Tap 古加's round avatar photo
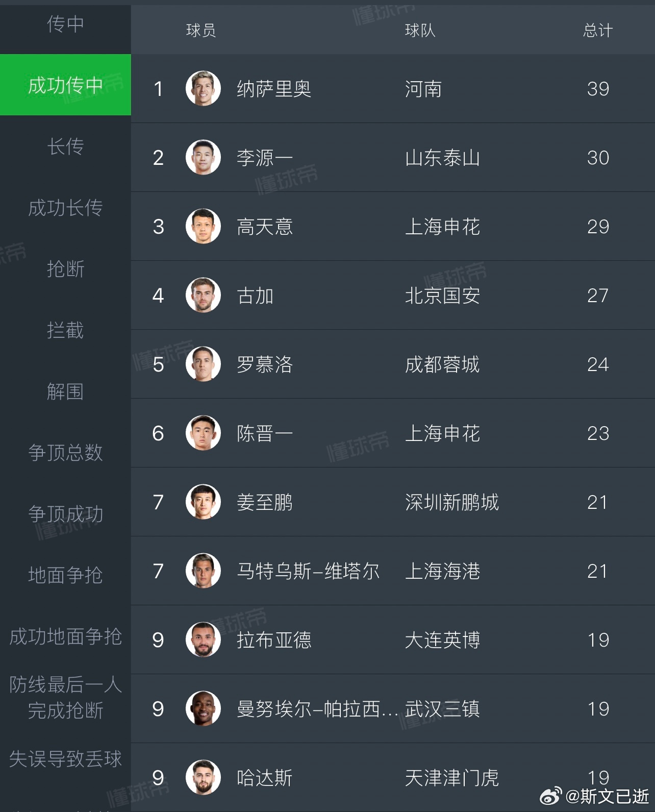Screen dimensions: 655x812 point(203,296)
